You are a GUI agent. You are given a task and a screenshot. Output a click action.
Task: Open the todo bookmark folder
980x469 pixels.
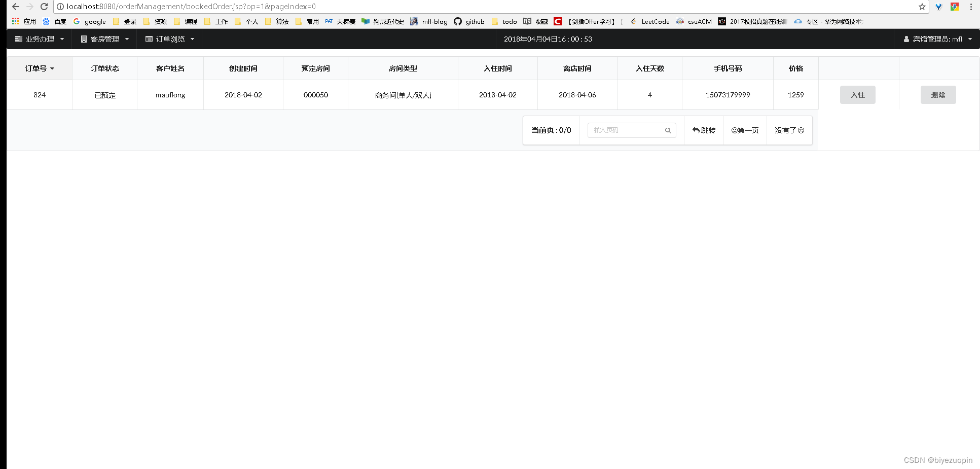point(504,21)
